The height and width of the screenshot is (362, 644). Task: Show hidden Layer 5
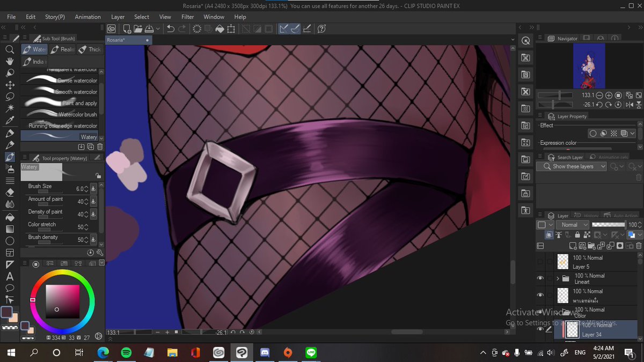pyautogui.click(x=540, y=262)
